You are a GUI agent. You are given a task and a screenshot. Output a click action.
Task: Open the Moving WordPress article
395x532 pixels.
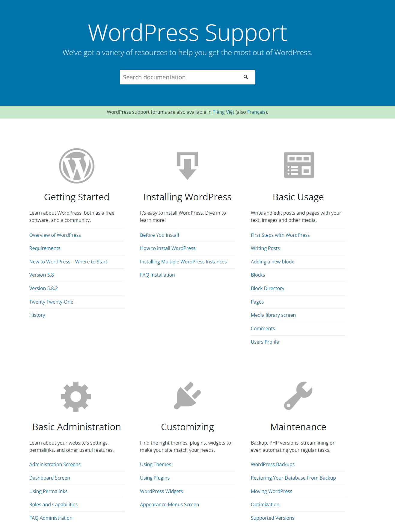coord(272,491)
